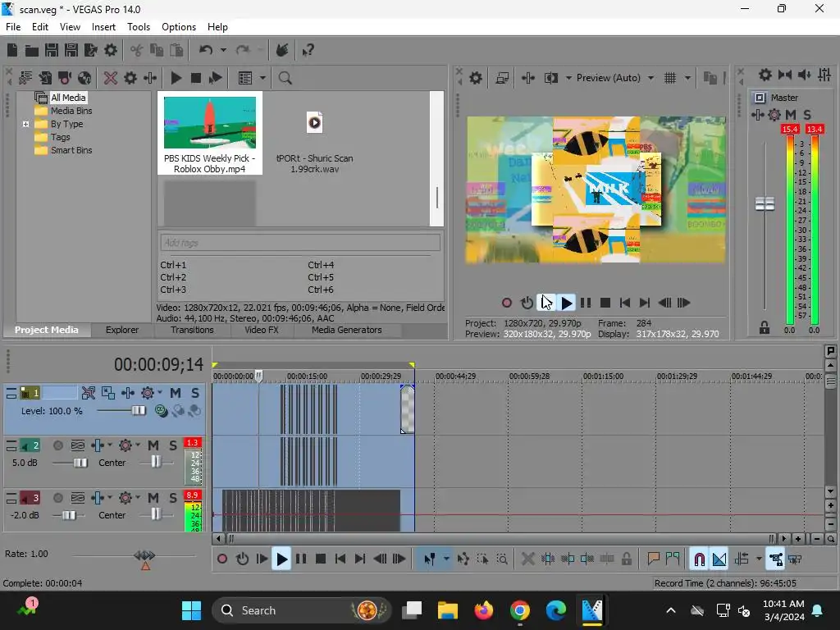Save the project using the Save icon

point(52,50)
